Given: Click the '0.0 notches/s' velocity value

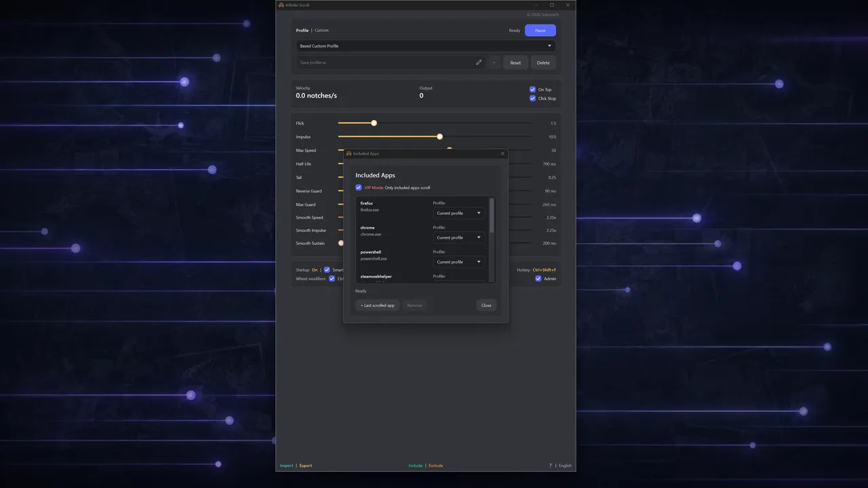Looking at the screenshot, I should 316,96.
